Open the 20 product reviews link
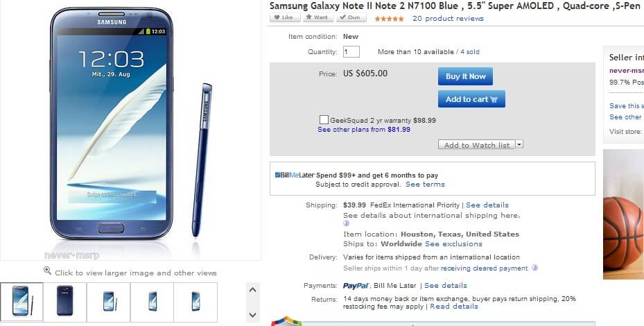644x326 pixels. point(448,19)
